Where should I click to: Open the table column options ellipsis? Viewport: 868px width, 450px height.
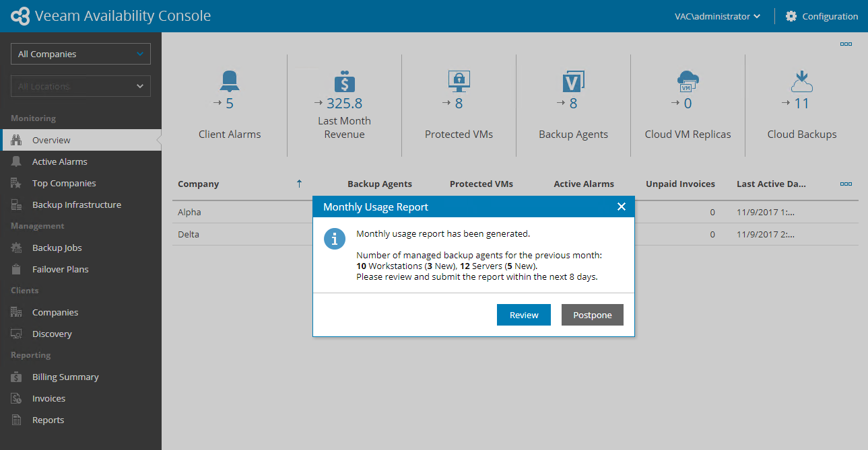point(846,184)
